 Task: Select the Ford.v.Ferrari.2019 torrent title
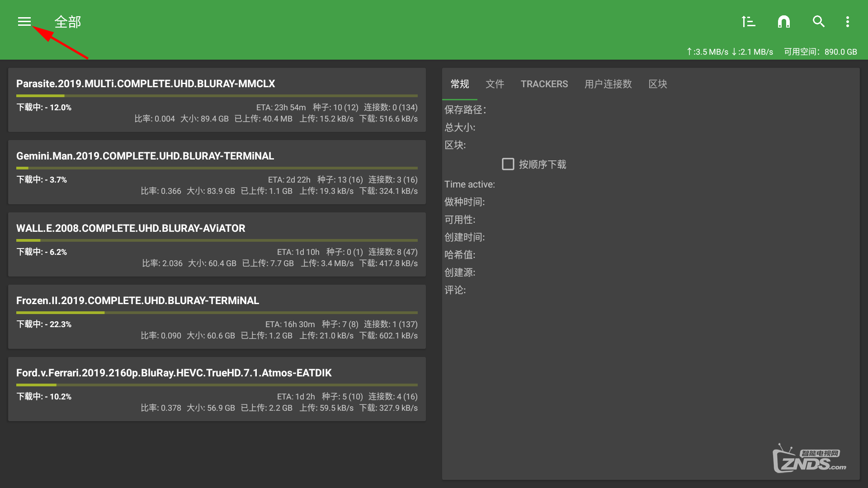tap(174, 373)
